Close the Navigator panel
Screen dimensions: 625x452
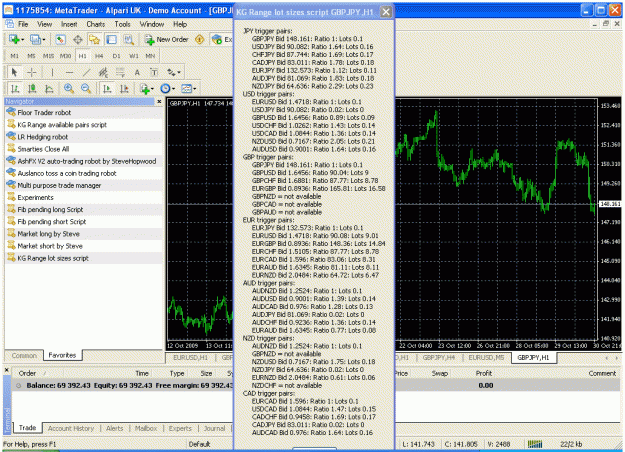[x=159, y=102]
